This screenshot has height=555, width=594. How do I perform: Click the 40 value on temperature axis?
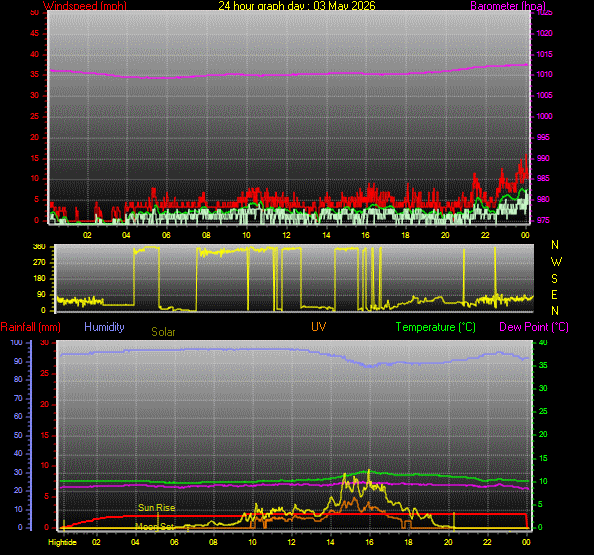(x=543, y=342)
